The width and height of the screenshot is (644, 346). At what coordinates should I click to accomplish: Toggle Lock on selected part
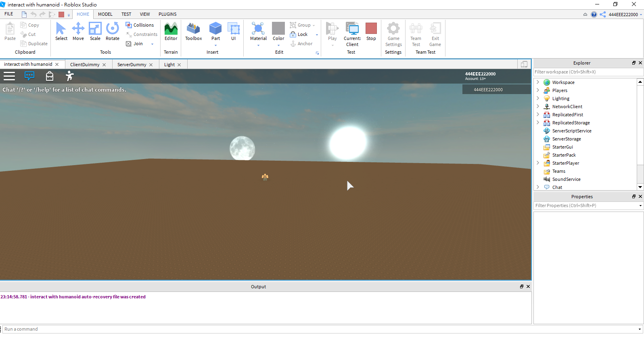click(x=299, y=34)
